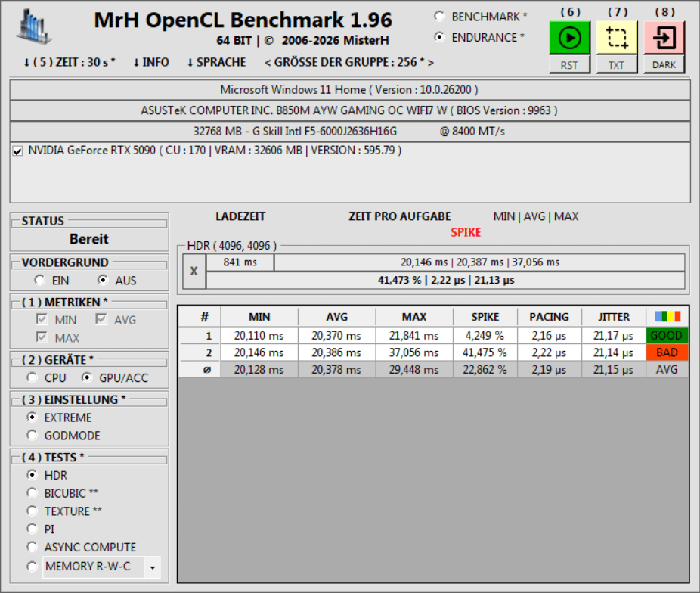Select the ENDURANCE mode radio button

439,37
